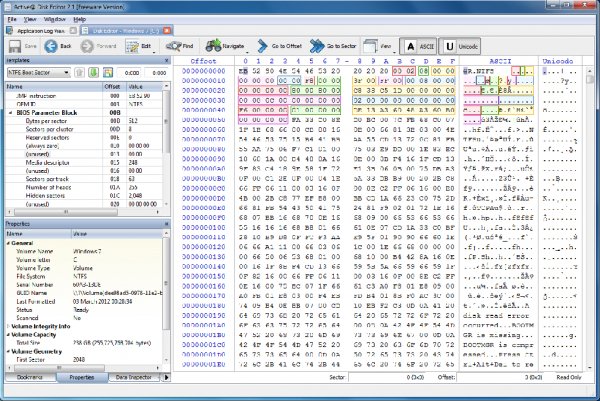Click offset 0000000000 in hex view
Screen dimensions: 600x401
pyautogui.click(x=204, y=71)
